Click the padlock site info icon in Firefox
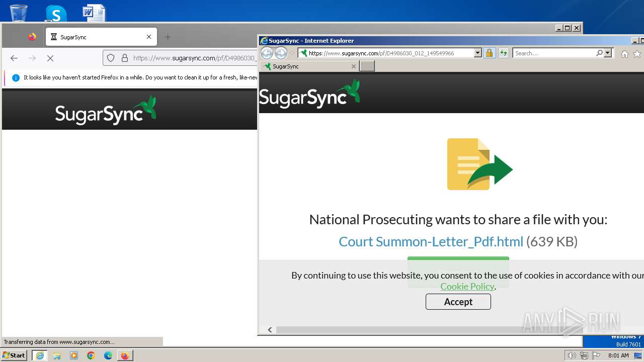This screenshot has width=644, height=362. [x=125, y=58]
